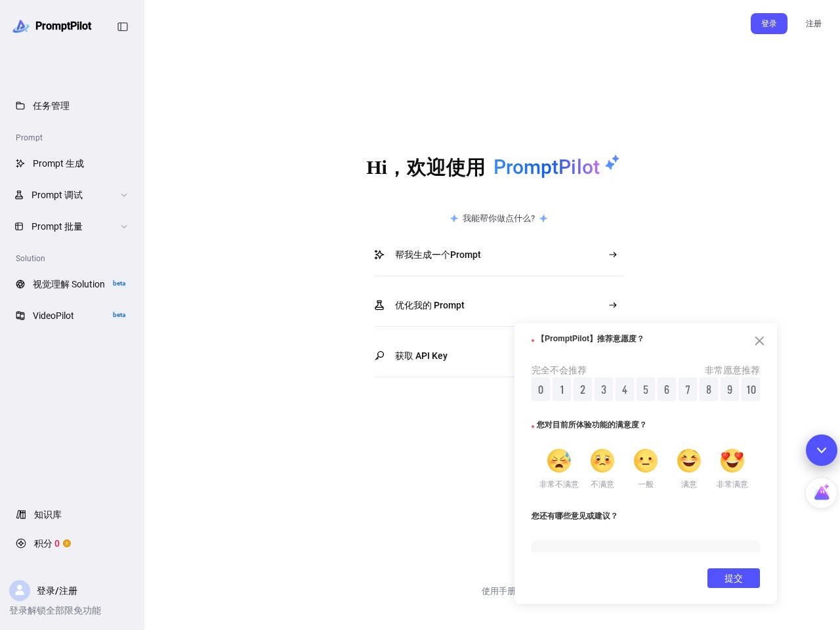
Task: Click the 注册 link at top right
Action: (814, 24)
